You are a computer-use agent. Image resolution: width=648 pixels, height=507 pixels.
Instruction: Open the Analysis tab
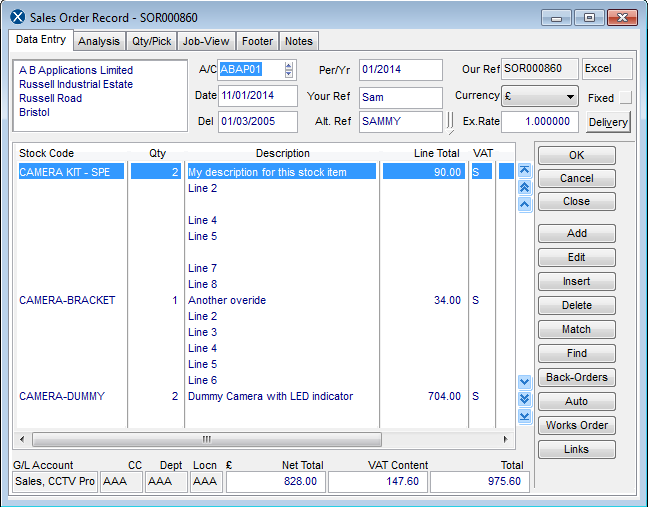pos(99,41)
